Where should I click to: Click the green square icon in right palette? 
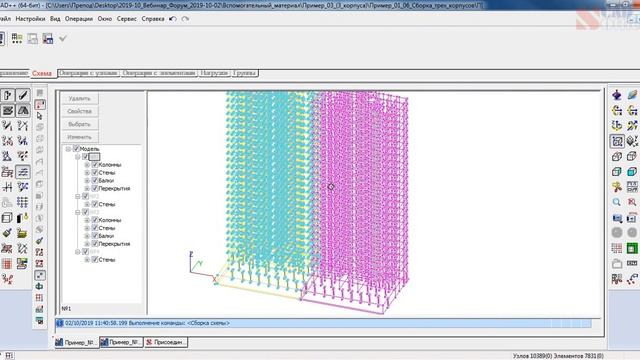coord(632,248)
